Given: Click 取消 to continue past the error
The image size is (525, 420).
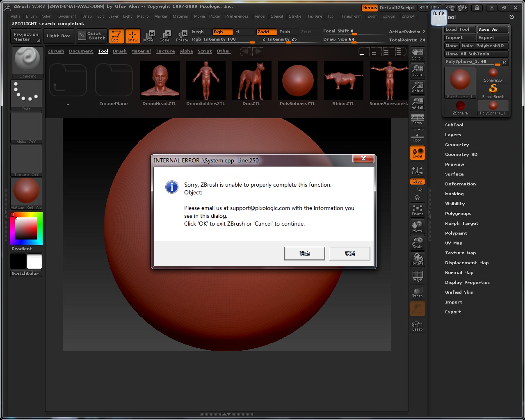Looking at the screenshot, I should pos(349,253).
